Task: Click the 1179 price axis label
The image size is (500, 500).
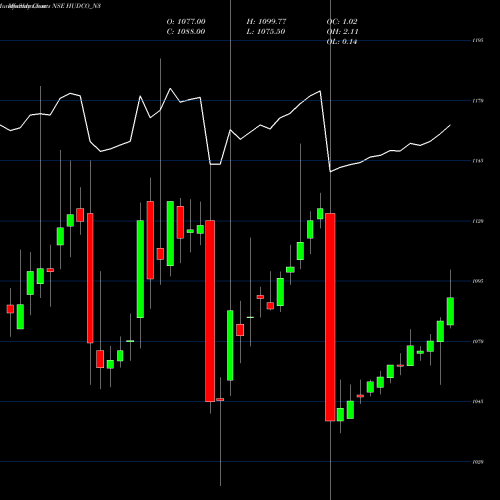Action: (x=478, y=101)
